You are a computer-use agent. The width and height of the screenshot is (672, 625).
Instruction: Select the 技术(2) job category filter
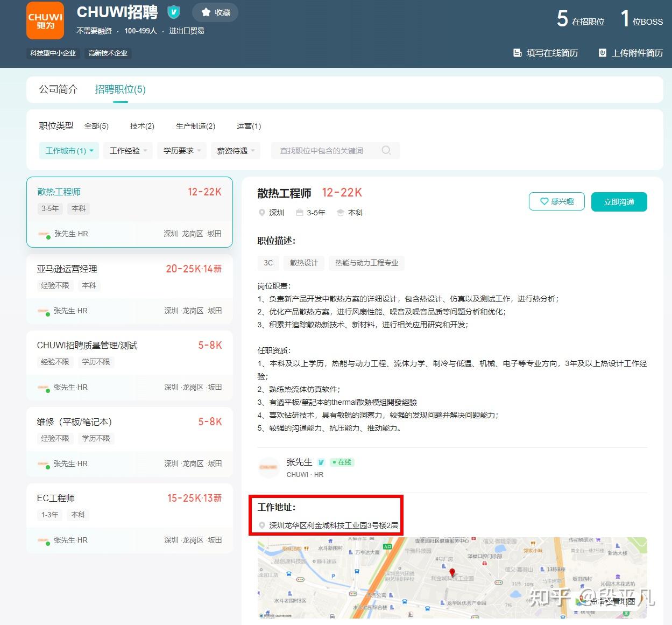point(142,126)
